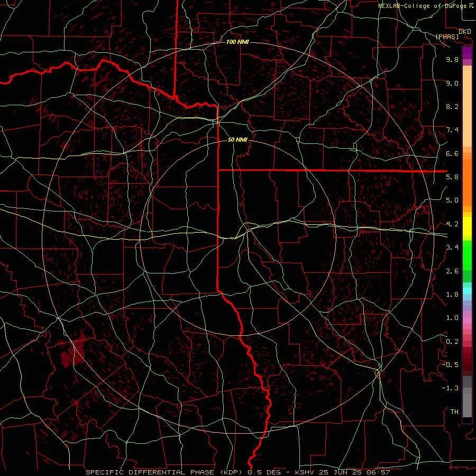Click the -0.5 color scale value

[450, 365]
